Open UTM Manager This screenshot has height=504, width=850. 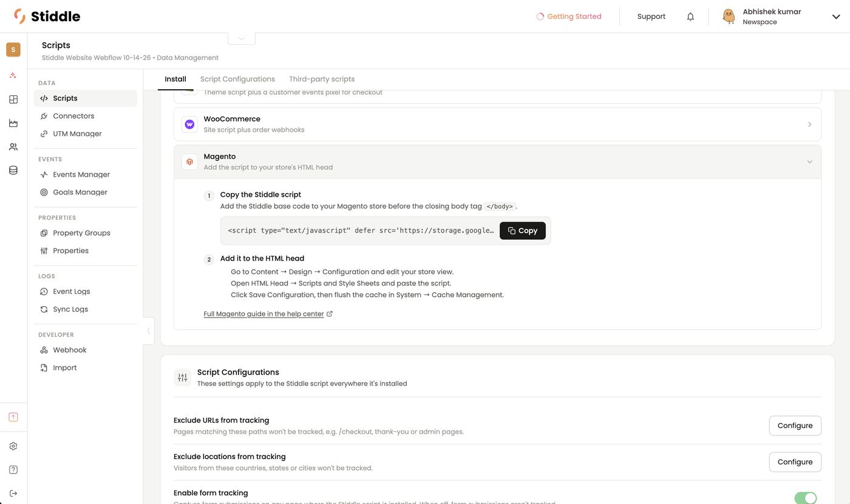pyautogui.click(x=86, y=134)
